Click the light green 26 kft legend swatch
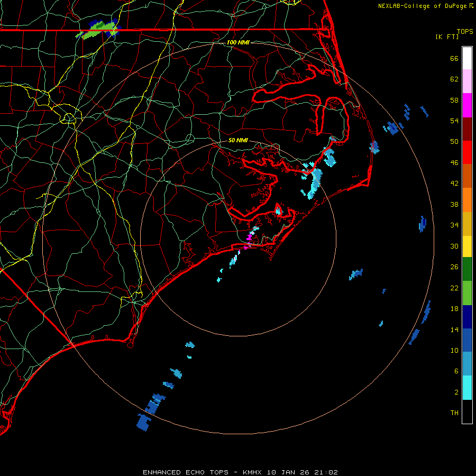Viewport: 476px width, 476px height. pos(467,293)
